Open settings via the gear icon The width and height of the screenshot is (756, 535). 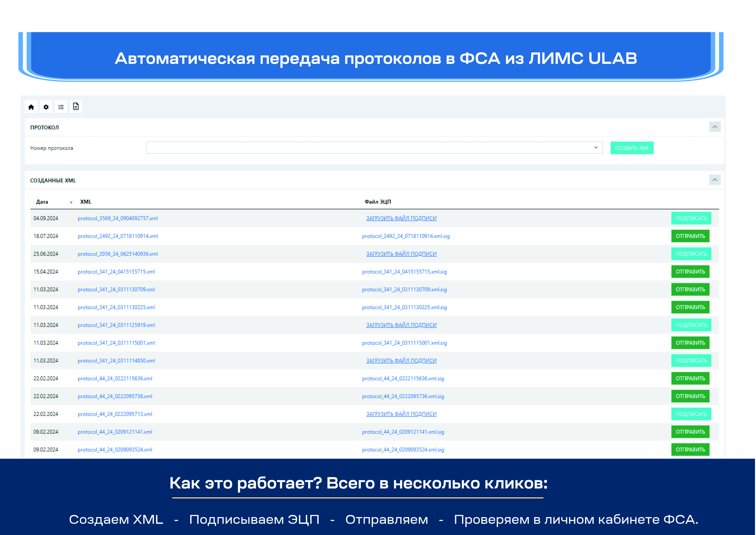click(x=46, y=107)
